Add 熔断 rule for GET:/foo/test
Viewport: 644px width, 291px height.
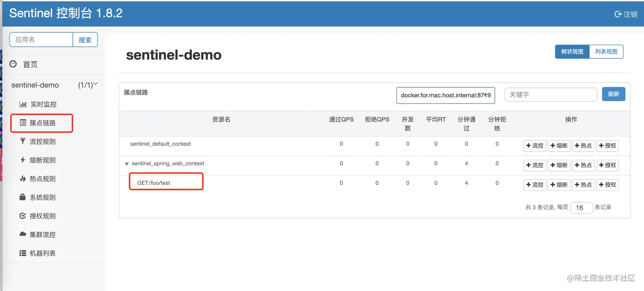click(559, 185)
